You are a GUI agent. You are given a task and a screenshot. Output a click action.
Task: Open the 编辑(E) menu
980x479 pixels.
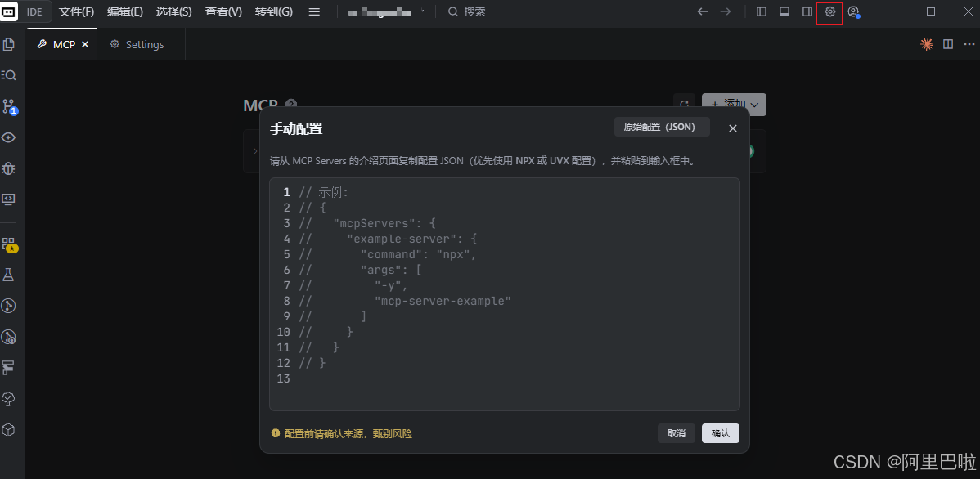point(125,12)
